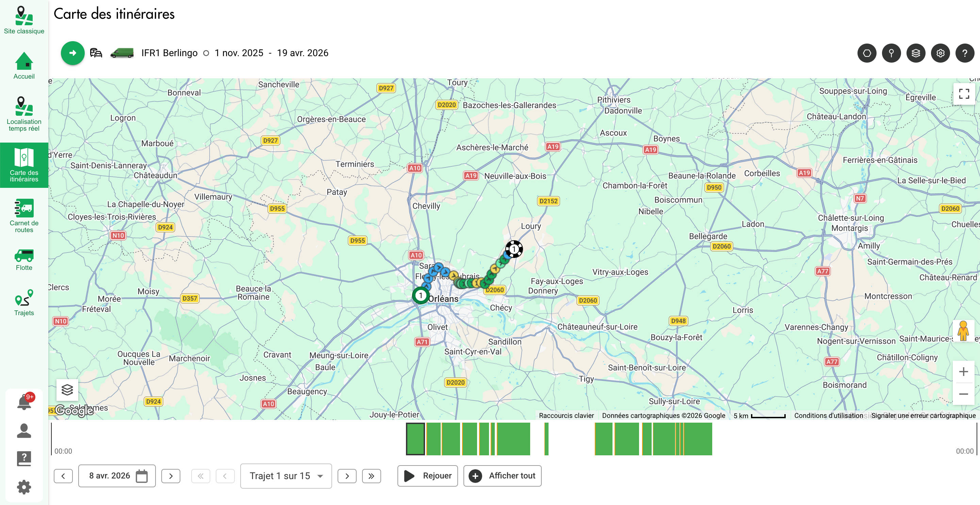The height and width of the screenshot is (505, 980).
Task: Open the Trajets section
Action: [24, 302]
